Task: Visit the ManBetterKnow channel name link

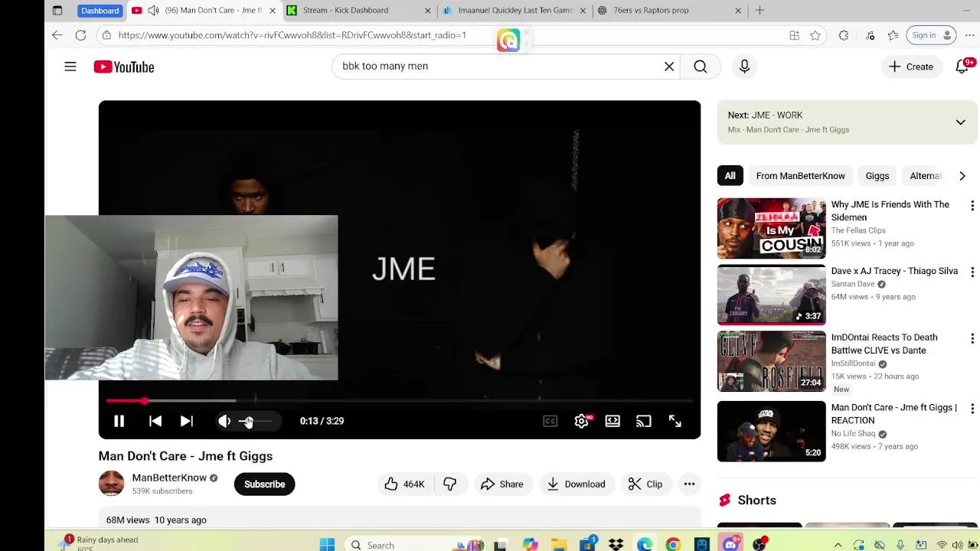Action: pyautogui.click(x=169, y=478)
